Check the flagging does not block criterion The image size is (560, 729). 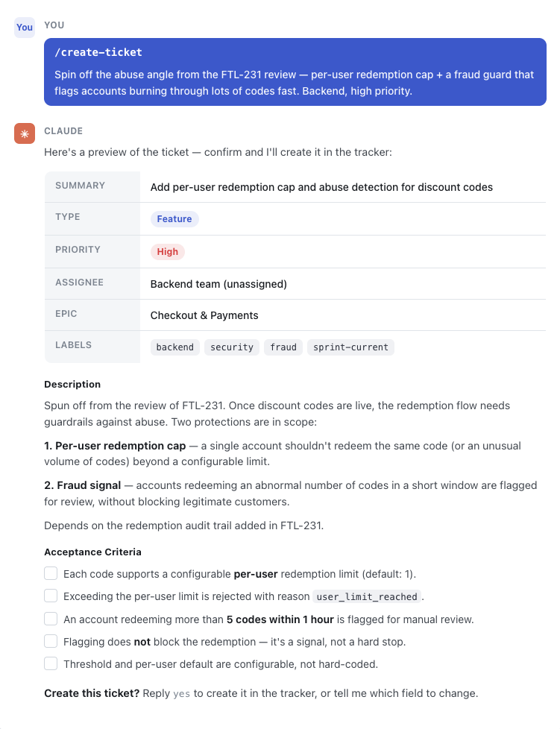pos(51,641)
